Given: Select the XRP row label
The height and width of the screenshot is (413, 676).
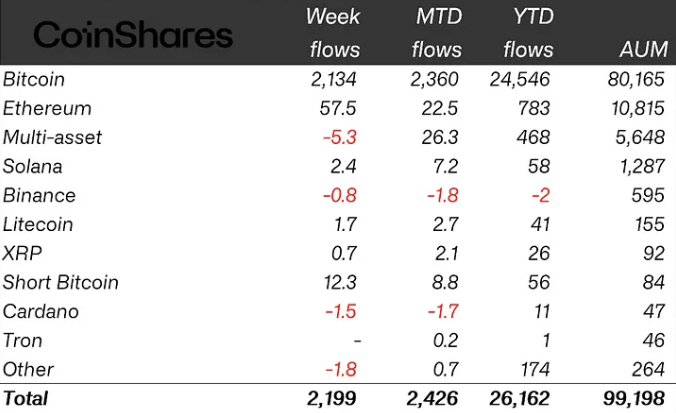Looking at the screenshot, I should pyautogui.click(x=22, y=253).
